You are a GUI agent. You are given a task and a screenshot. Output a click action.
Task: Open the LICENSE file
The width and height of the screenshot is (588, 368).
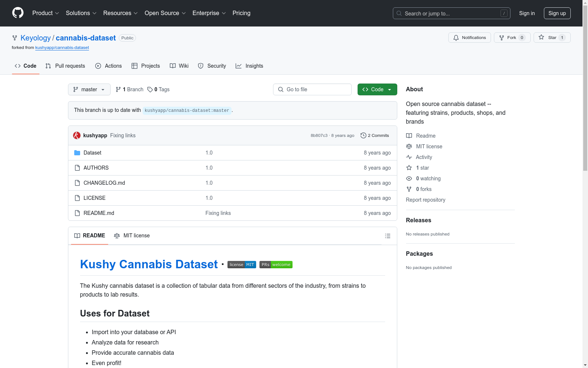(x=94, y=198)
